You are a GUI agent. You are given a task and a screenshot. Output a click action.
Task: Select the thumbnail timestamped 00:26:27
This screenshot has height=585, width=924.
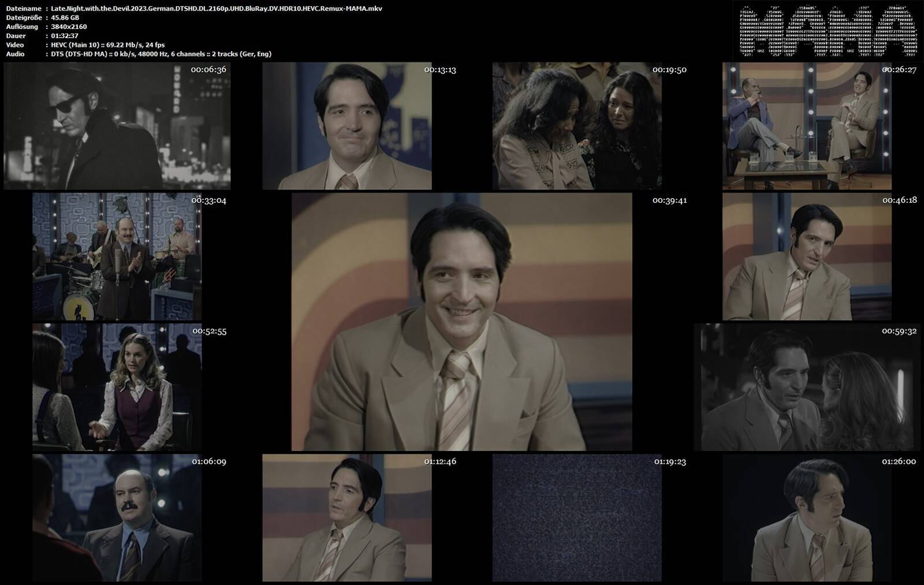[x=807, y=126]
